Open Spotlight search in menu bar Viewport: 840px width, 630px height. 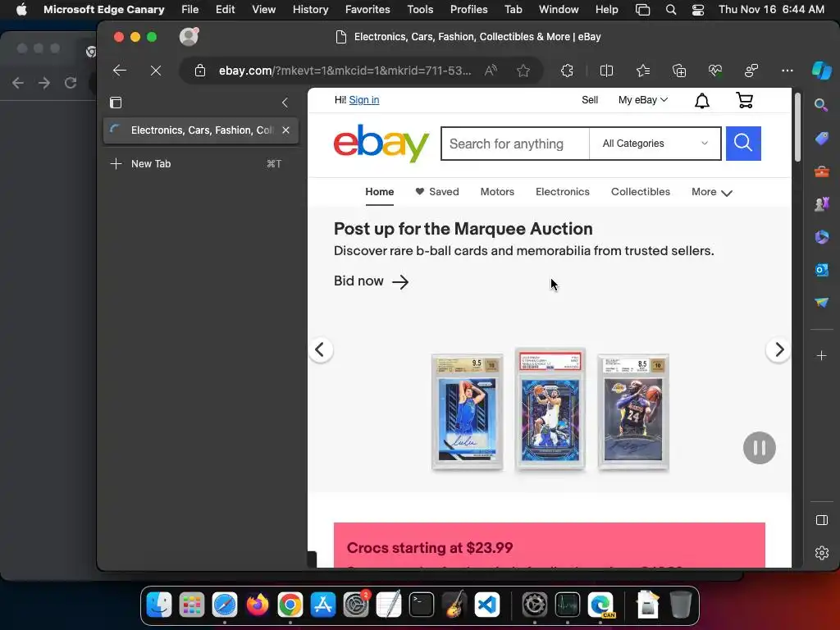click(x=671, y=10)
